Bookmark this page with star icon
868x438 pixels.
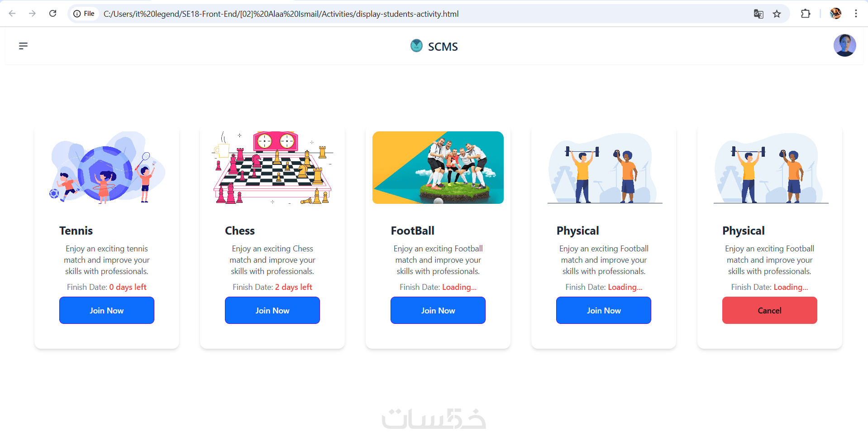pyautogui.click(x=777, y=14)
